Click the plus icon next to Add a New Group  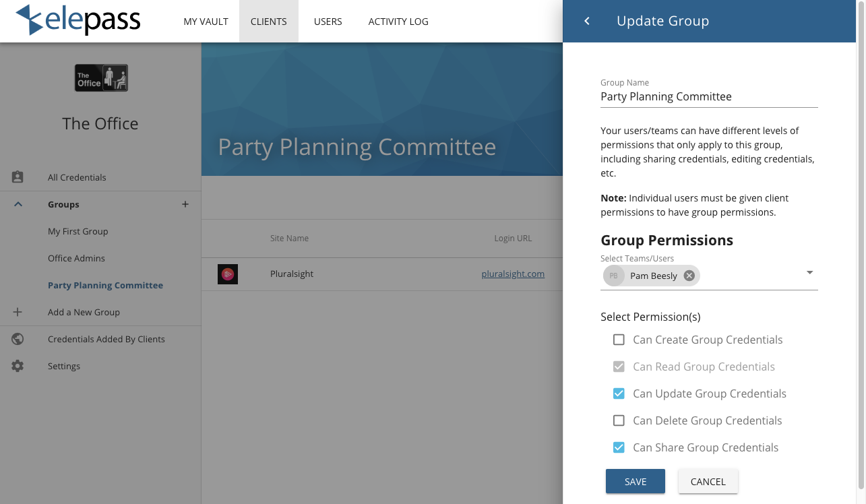pyautogui.click(x=18, y=312)
